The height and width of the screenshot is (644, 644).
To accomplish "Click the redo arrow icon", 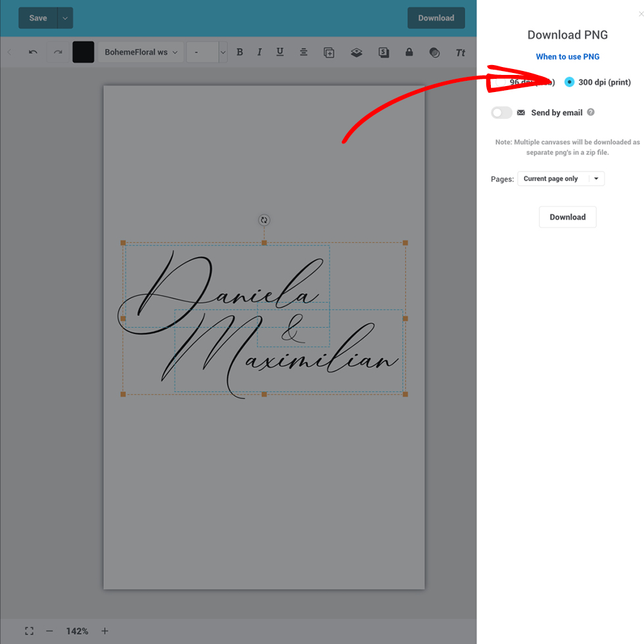I will tap(58, 53).
